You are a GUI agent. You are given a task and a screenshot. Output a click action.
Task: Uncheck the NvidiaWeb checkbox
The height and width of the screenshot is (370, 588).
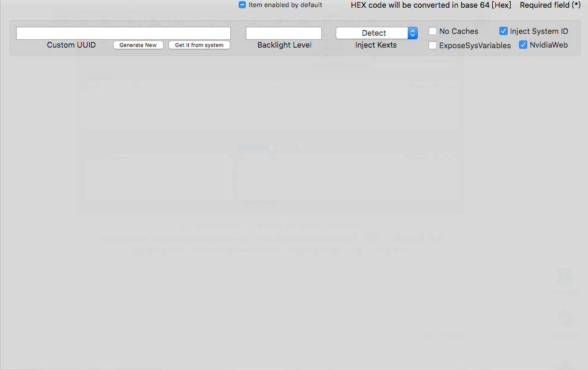coord(523,45)
